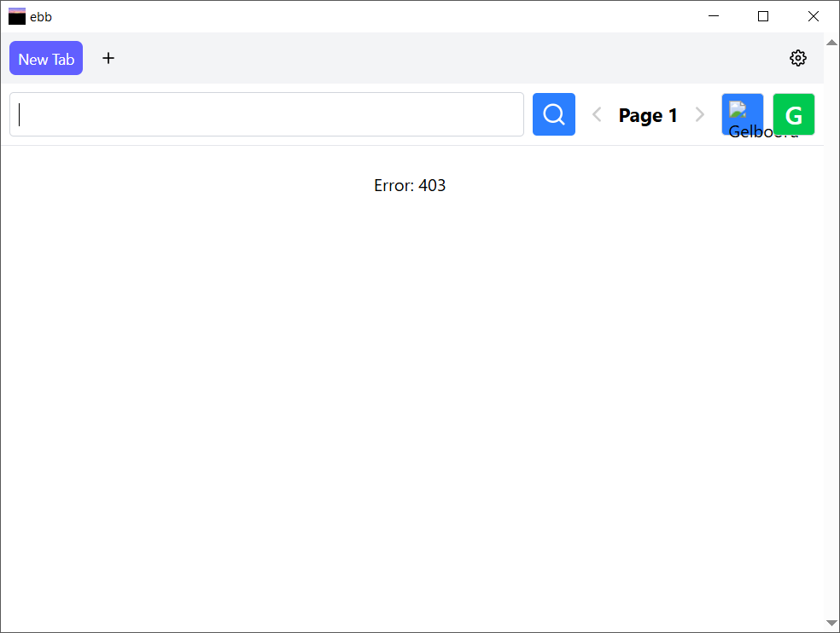
Task: Open the settings gear icon
Action: [797, 58]
